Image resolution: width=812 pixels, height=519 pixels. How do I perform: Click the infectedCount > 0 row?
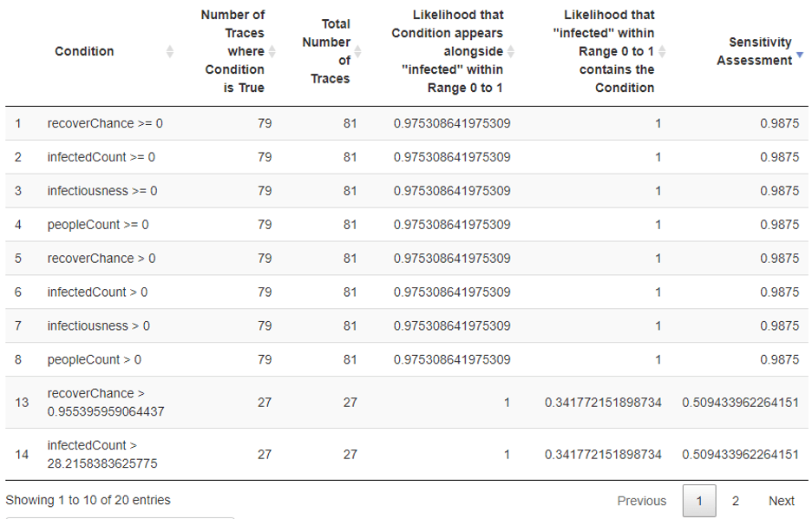(97, 292)
